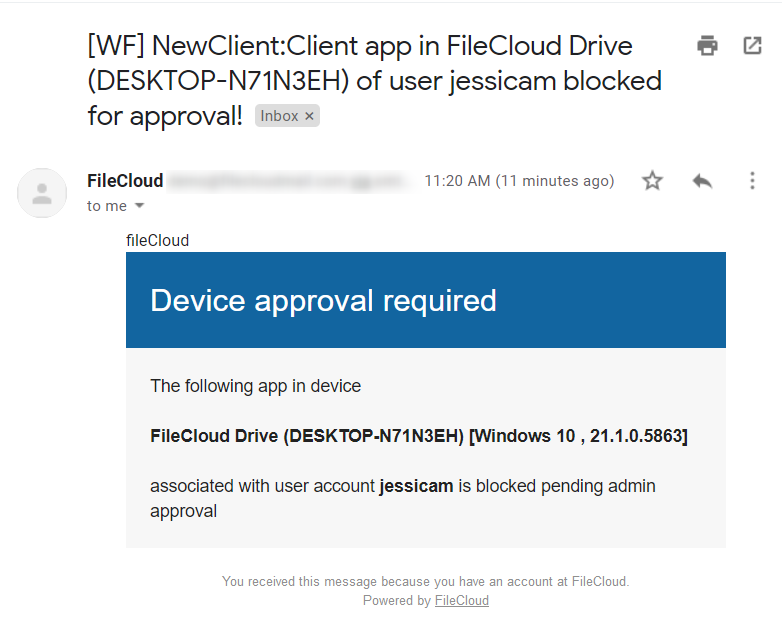Click the 'You received this message' footer text
Screen dimensions: 782x642
pos(425,581)
